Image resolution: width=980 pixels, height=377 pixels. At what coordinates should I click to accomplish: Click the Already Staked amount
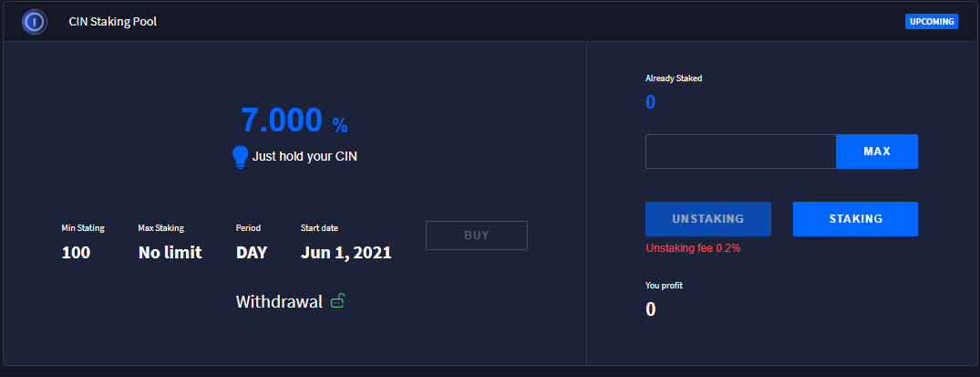point(650,102)
